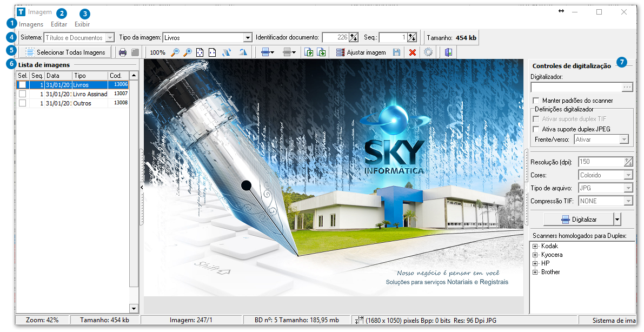644x332 pixels.
Task: Click the import image green arrow up icon
Action: pos(309,52)
